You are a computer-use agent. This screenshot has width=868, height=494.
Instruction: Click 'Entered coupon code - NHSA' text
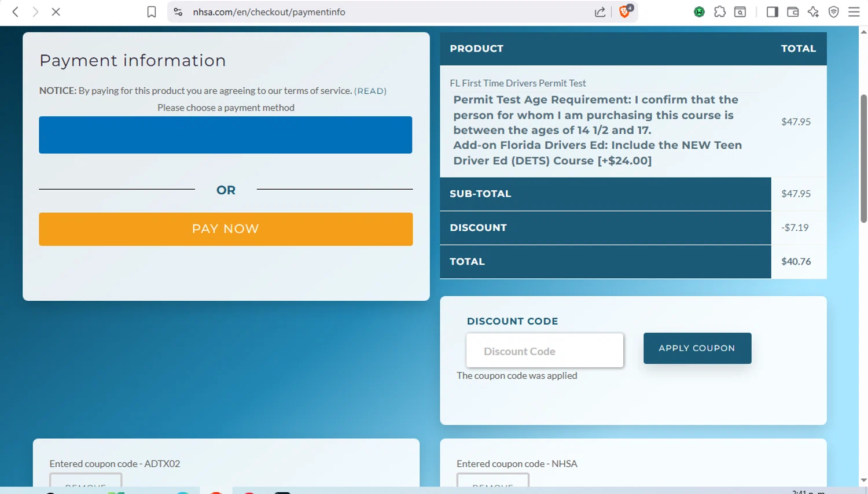[517, 463]
